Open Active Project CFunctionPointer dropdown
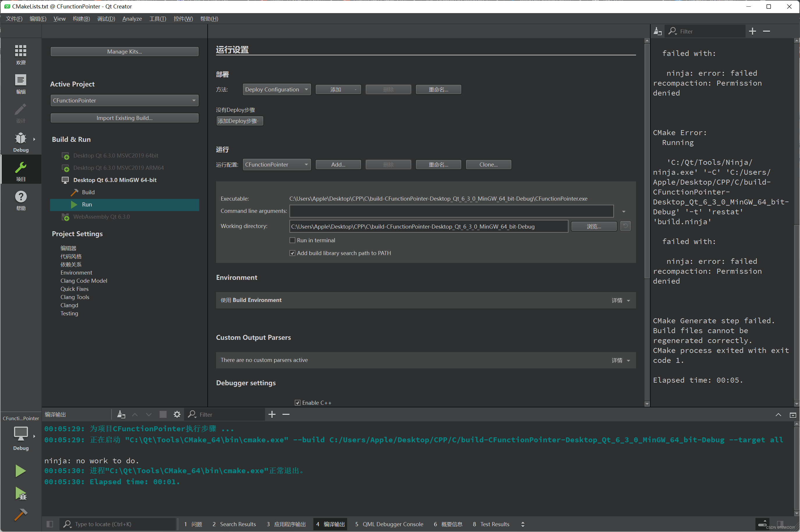Viewport: 800px width, 532px height. 124,100
